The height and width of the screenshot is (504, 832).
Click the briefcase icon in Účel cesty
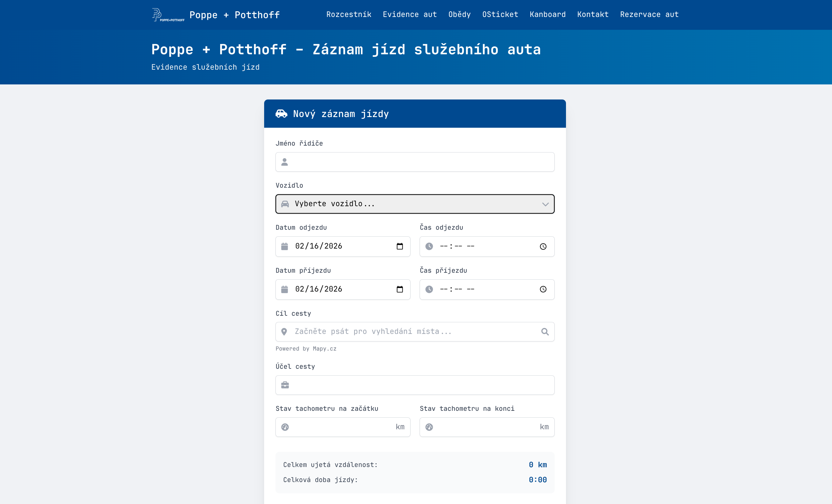[285, 385]
